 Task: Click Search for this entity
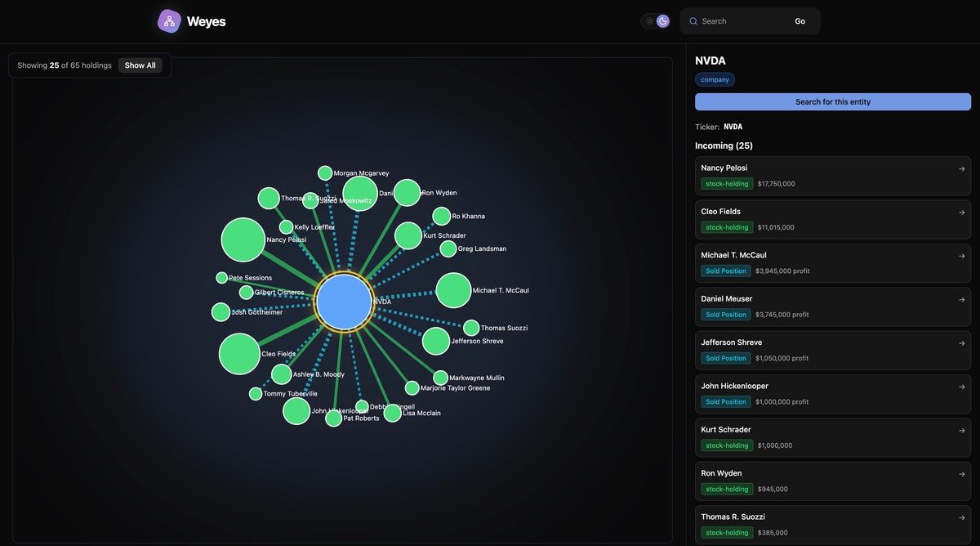[x=832, y=101]
